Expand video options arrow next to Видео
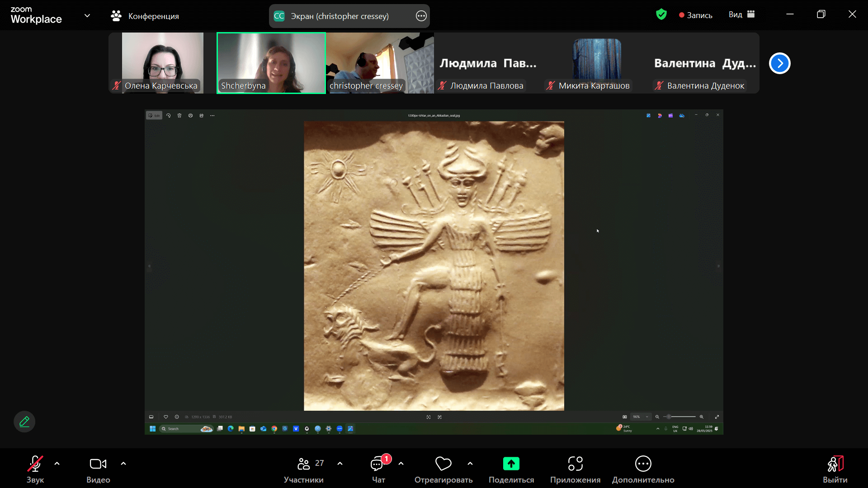Screen dimensions: 868x488 point(123,464)
